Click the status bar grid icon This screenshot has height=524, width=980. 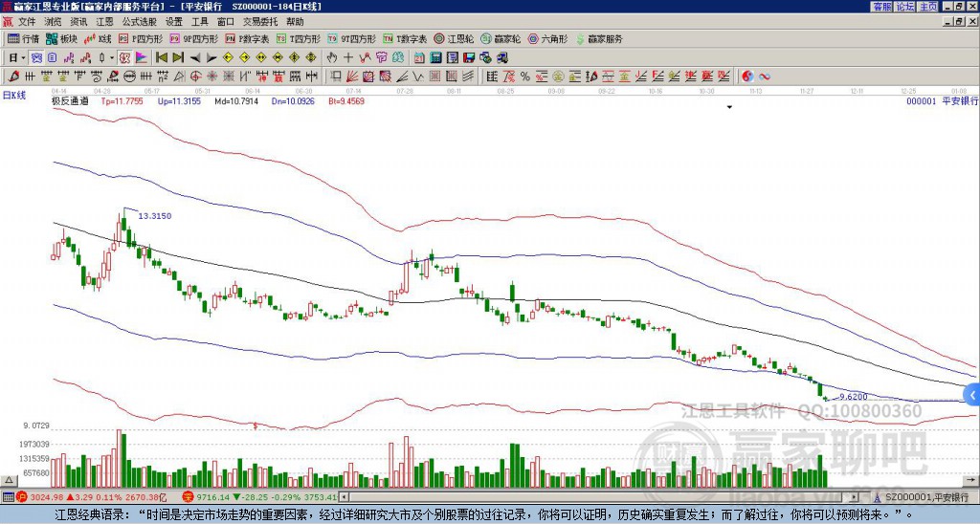8,497
